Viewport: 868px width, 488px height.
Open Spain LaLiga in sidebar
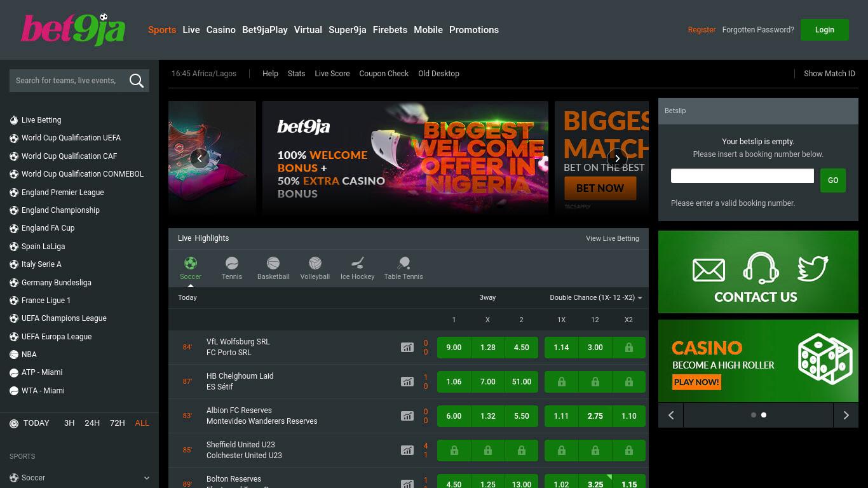(x=43, y=247)
